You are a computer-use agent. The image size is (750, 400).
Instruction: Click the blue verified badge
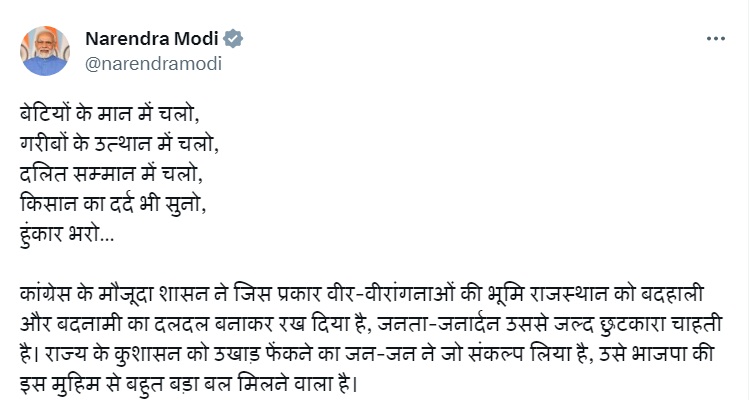coord(234,39)
